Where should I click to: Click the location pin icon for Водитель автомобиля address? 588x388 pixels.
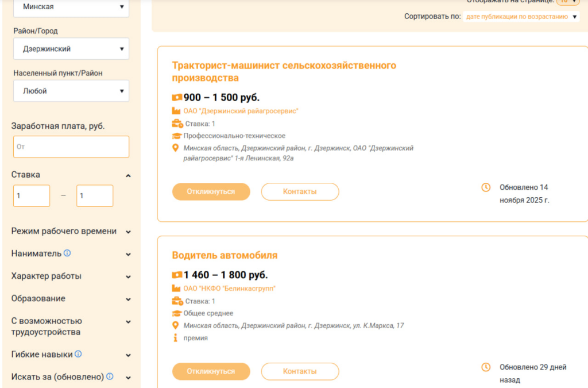[176, 325]
